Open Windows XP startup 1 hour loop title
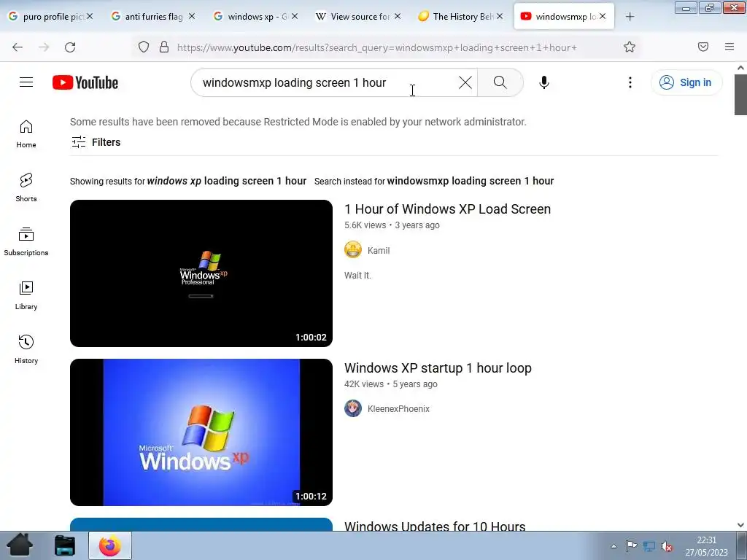The image size is (747, 560). (438, 368)
